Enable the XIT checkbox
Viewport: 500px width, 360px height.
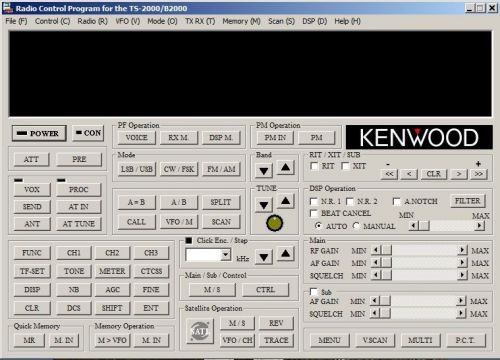click(346, 166)
